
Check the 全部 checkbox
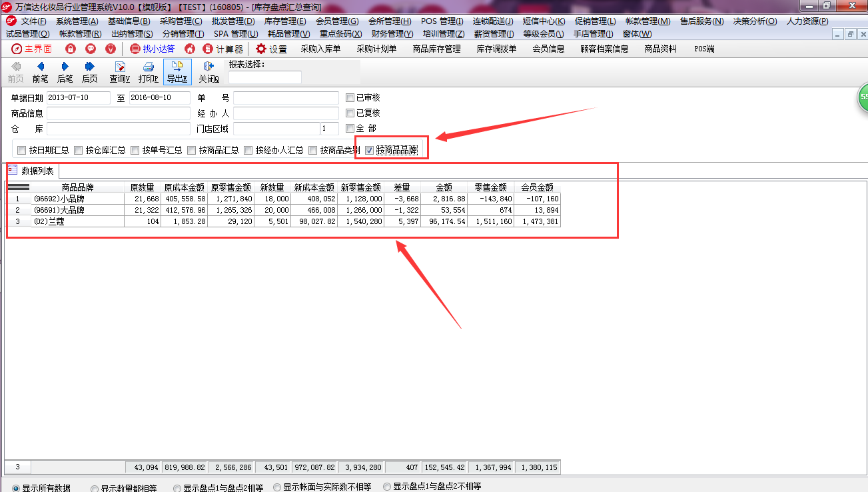pyautogui.click(x=350, y=128)
